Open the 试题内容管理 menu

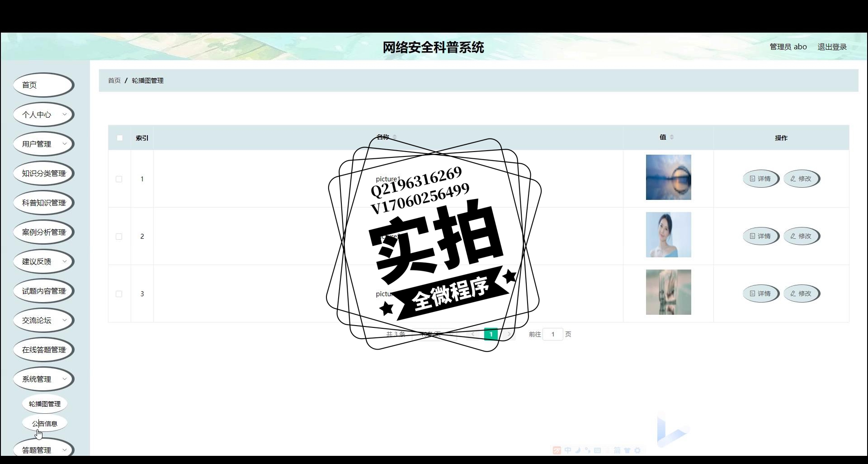coord(43,291)
